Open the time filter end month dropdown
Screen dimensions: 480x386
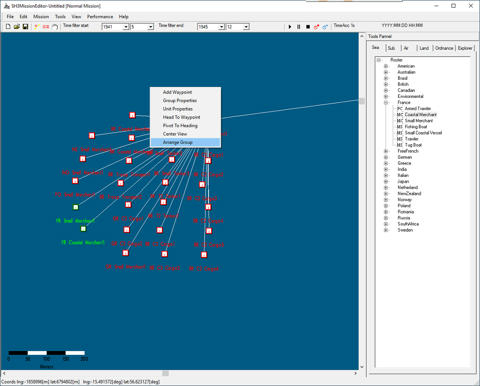point(246,27)
